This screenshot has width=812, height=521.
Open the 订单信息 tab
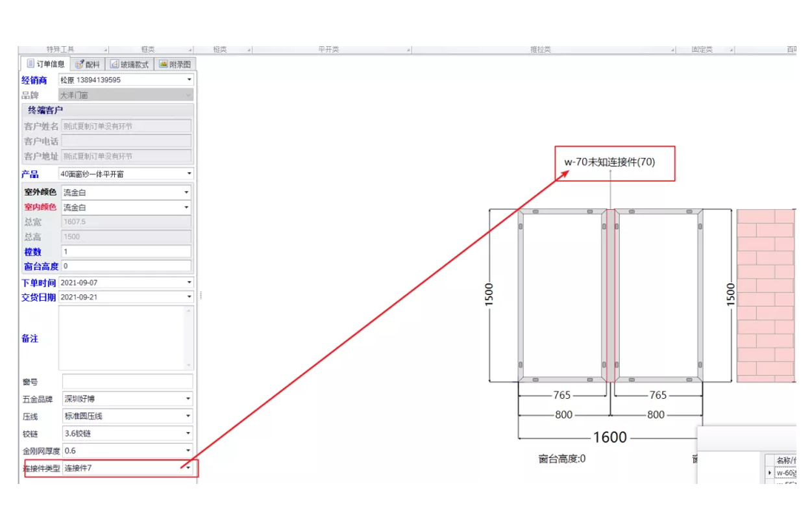pos(45,64)
